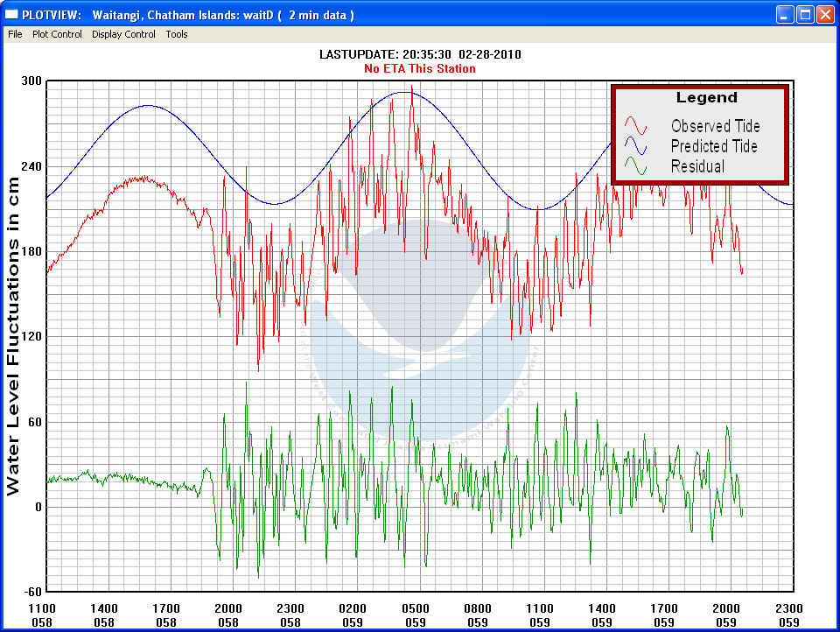Open the Plot Control menu

pos(57,34)
